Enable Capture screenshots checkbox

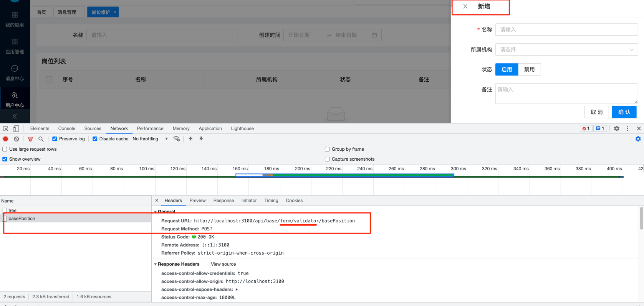click(x=327, y=159)
